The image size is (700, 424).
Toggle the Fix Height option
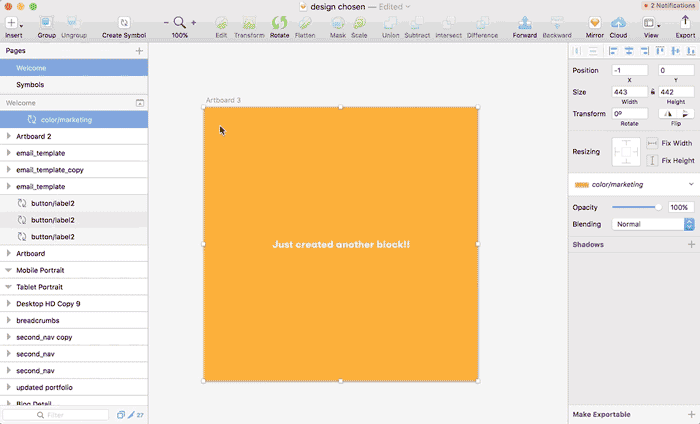click(653, 160)
